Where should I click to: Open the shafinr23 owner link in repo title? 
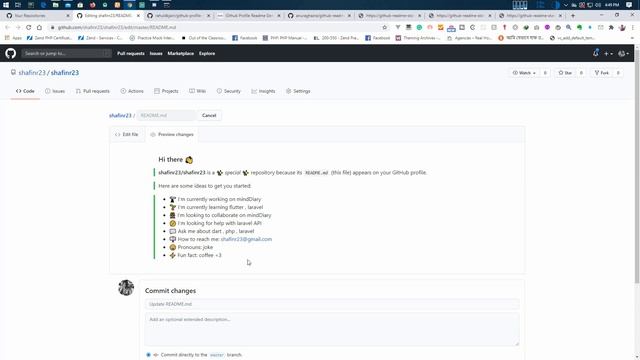[x=32, y=73]
